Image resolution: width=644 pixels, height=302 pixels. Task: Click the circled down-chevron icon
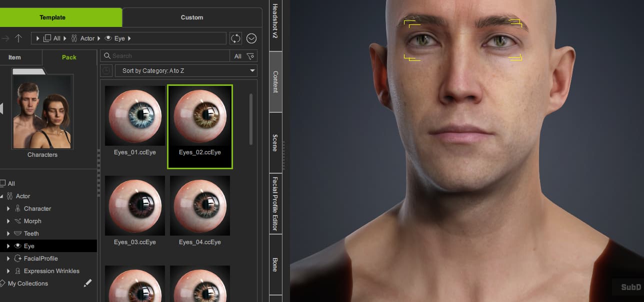pyautogui.click(x=251, y=38)
